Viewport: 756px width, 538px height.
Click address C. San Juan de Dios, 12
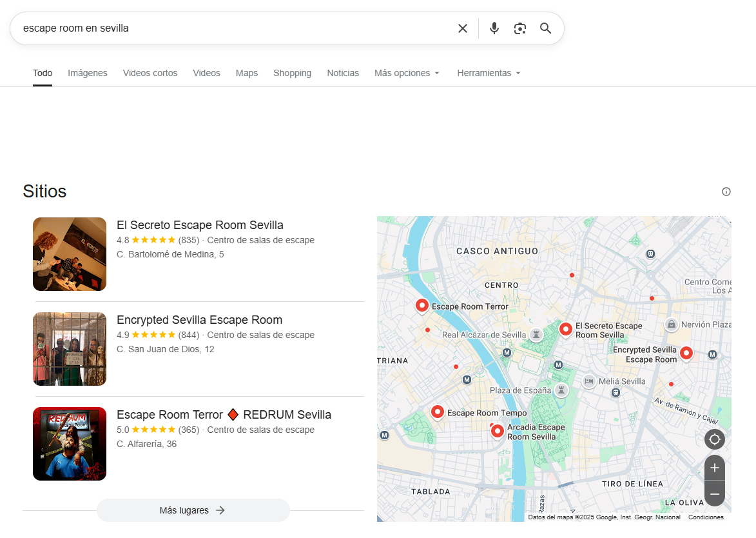166,350
